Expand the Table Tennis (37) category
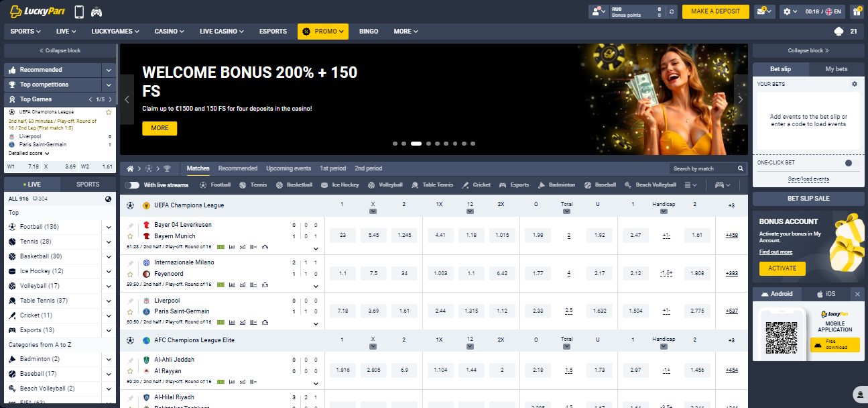Viewport: 868px width, 408px height. click(x=109, y=301)
